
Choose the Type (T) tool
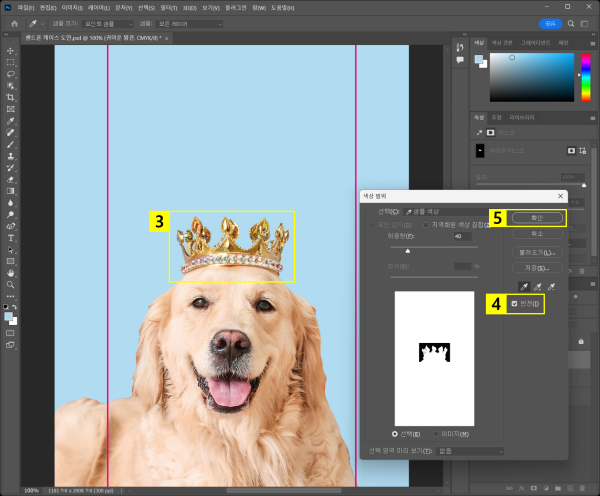click(11, 238)
